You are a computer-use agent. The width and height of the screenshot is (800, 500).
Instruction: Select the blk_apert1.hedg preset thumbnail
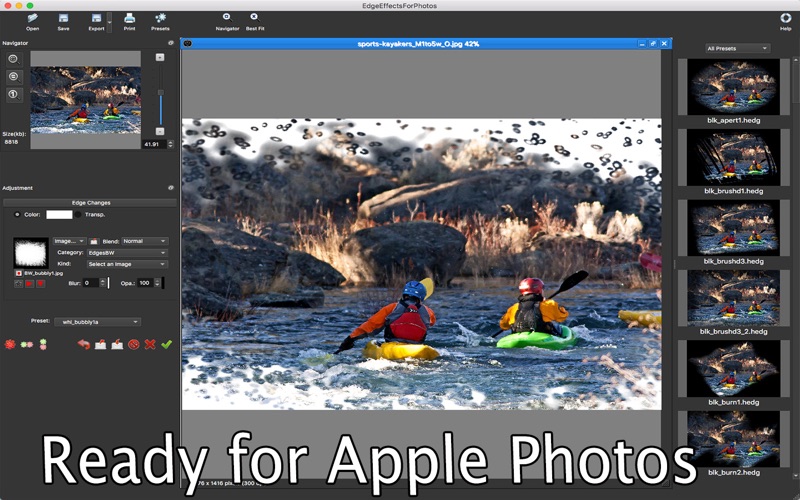tap(733, 87)
